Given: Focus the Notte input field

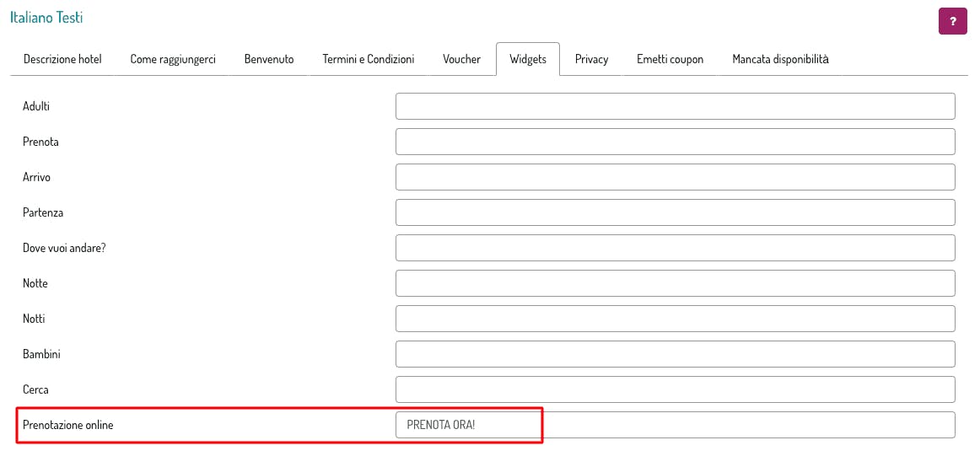Looking at the screenshot, I should (675, 283).
